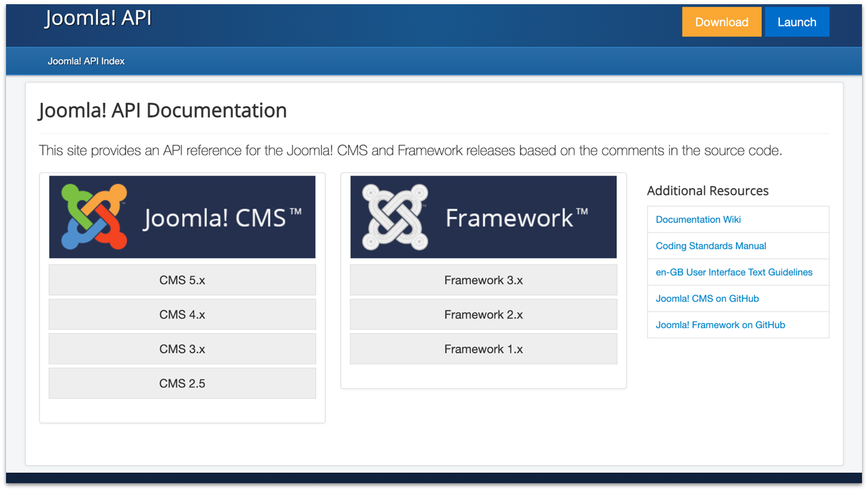The width and height of the screenshot is (868, 491).
Task: Click the Additional Resources heading
Action: click(708, 191)
